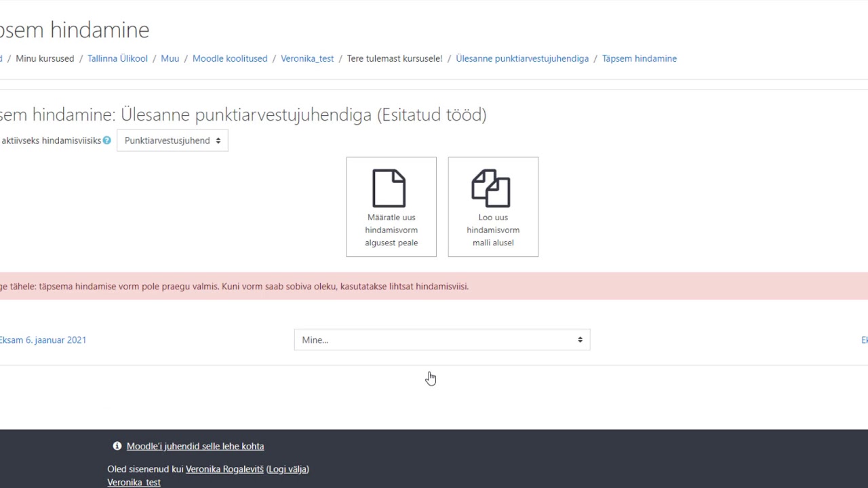The height and width of the screenshot is (488, 868).
Task: Click Tere tulemast kursusele! breadcrumb text
Action: pyautogui.click(x=395, y=58)
